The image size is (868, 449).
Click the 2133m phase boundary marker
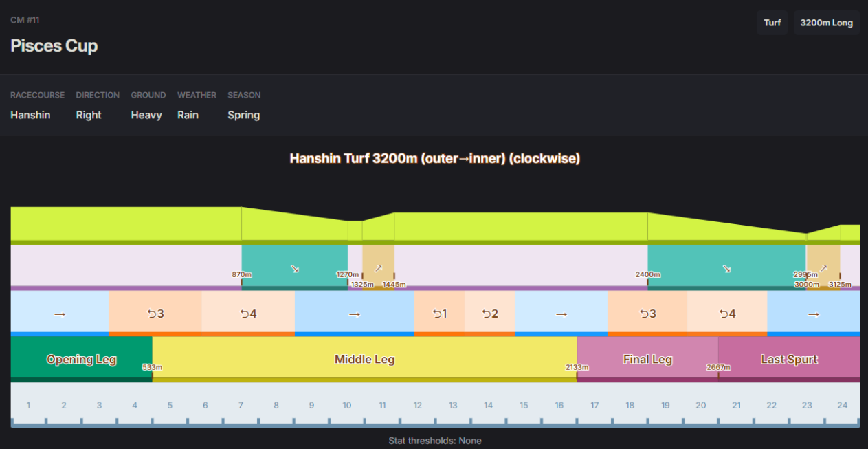(577, 367)
